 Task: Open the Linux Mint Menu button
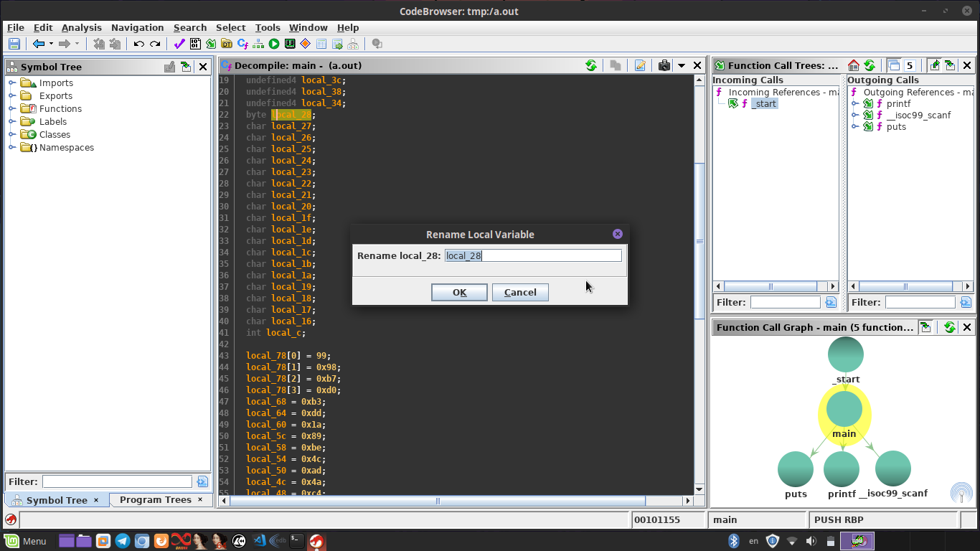pos(25,541)
